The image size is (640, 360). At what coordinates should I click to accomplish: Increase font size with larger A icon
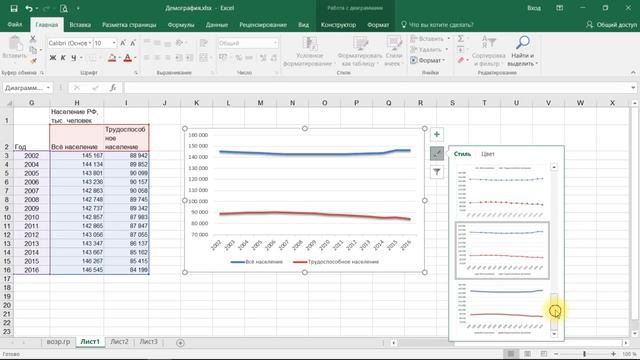coord(123,43)
